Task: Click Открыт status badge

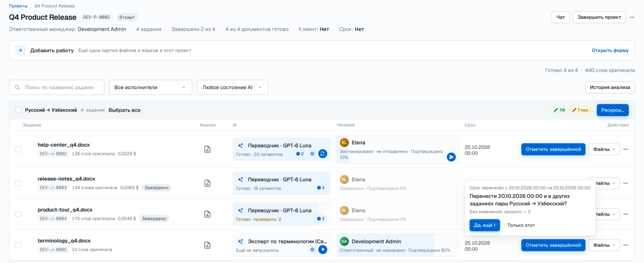Action: 127,17
